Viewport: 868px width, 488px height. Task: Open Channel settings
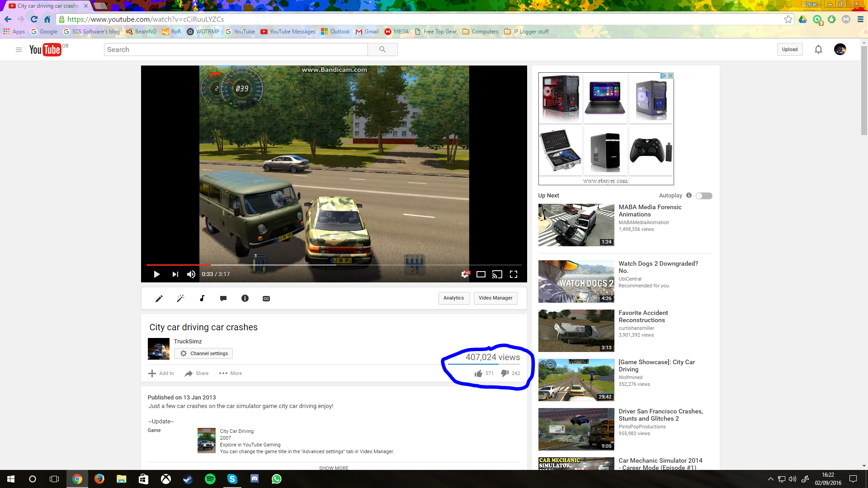(x=203, y=353)
